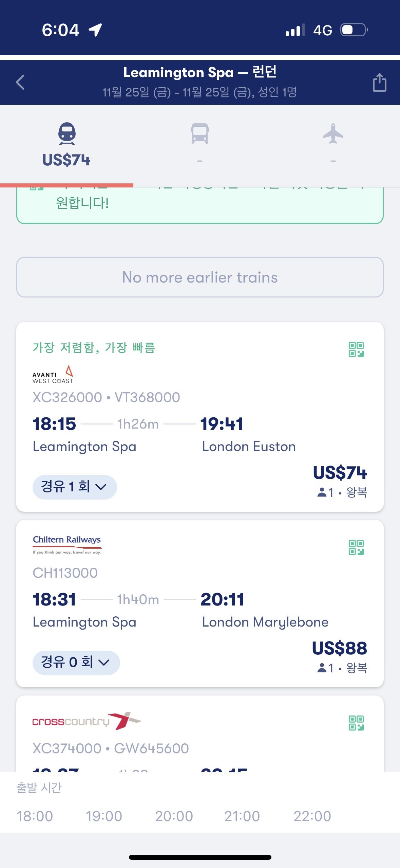This screenshot has width=400, height=868.
Task: Jump to 22:00 on departure time bar
Action: click(312, 816)
